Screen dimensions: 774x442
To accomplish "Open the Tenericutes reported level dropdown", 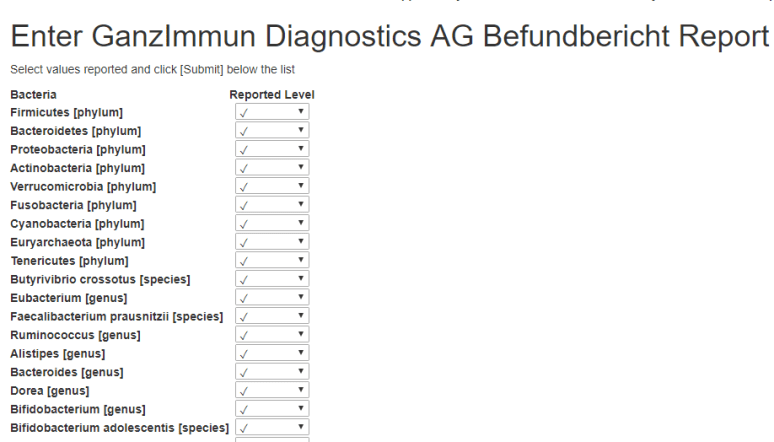I will pyautogui.click(x=272, y=261).
